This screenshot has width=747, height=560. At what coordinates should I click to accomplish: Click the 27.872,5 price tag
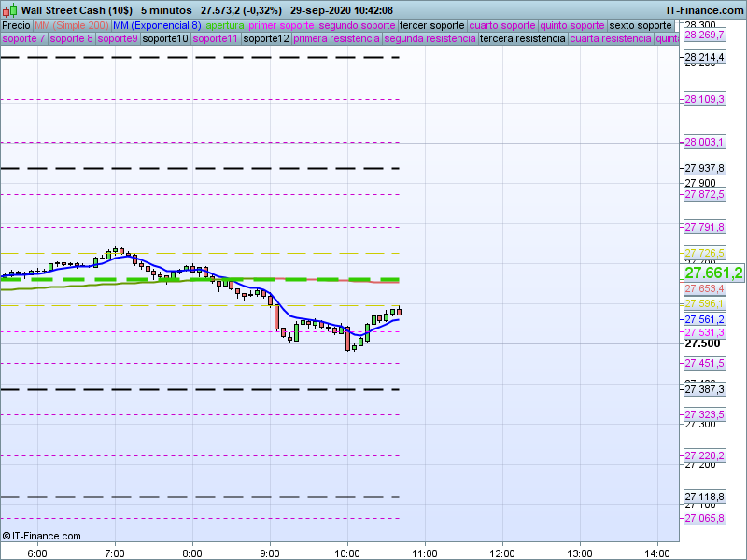point(704,194)
